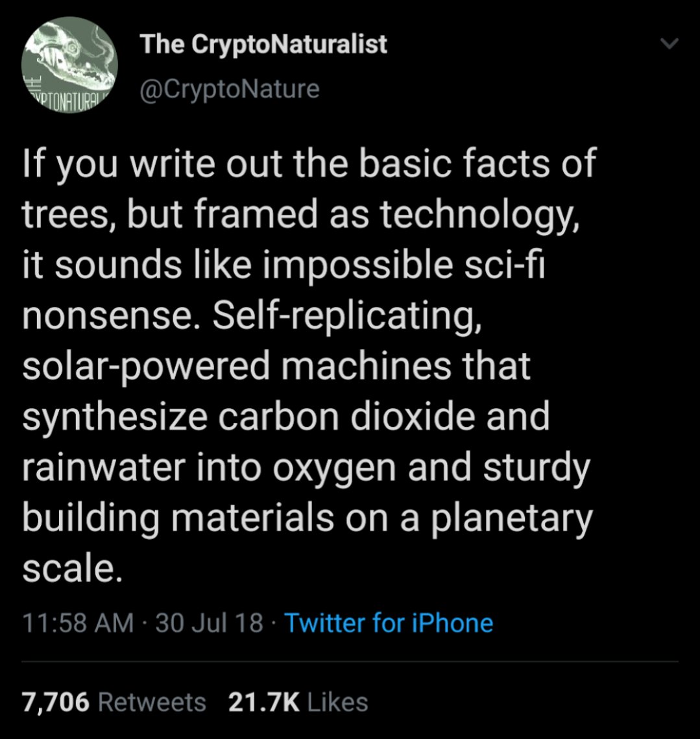Open the tweet options chevron menu

(x=669, y=44)
